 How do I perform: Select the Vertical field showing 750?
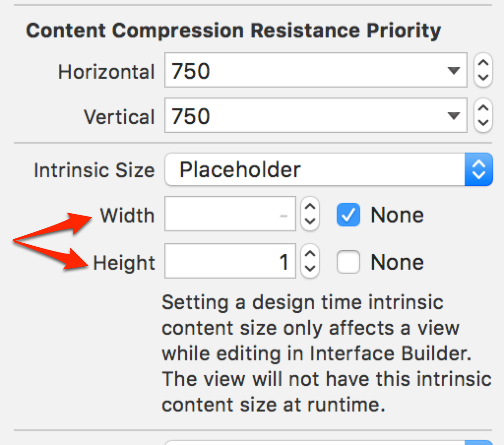point(295,115)
